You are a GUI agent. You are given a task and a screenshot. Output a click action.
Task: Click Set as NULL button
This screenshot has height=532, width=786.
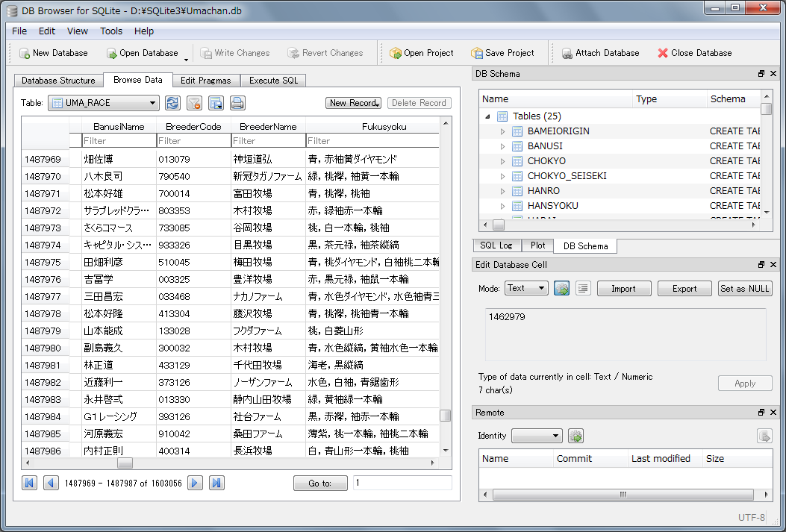[x=745, y=289]
